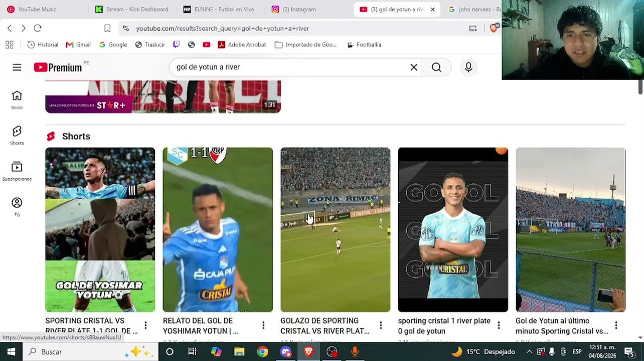Screen dimensions: 644x361
Task: Open more options for RELATO DEL GOL short
Action: (x=263, y=326)
